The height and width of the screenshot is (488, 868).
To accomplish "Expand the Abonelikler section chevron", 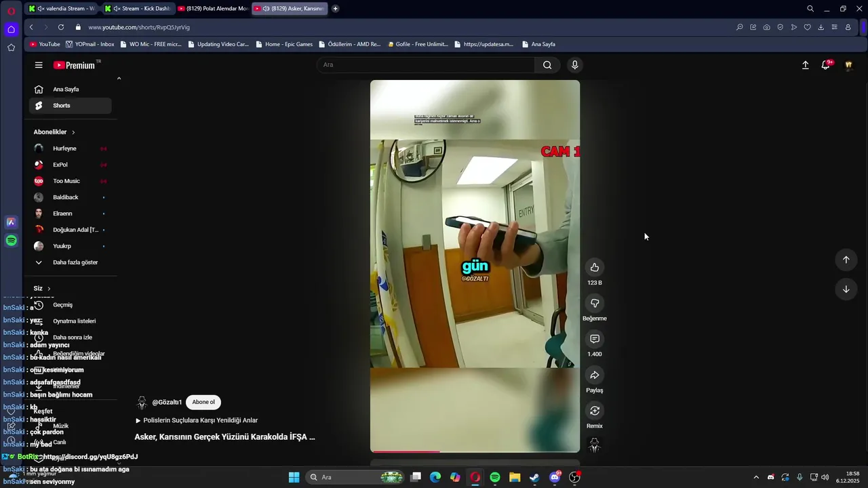I will [x=73, y=132].
